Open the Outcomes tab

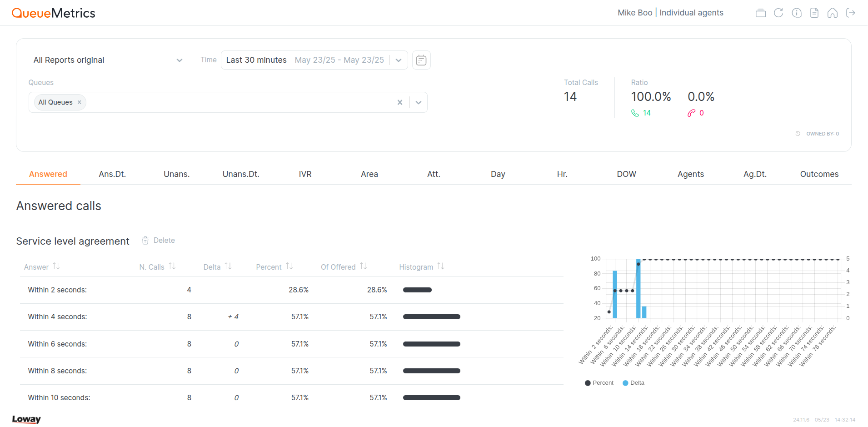point(819,174)
